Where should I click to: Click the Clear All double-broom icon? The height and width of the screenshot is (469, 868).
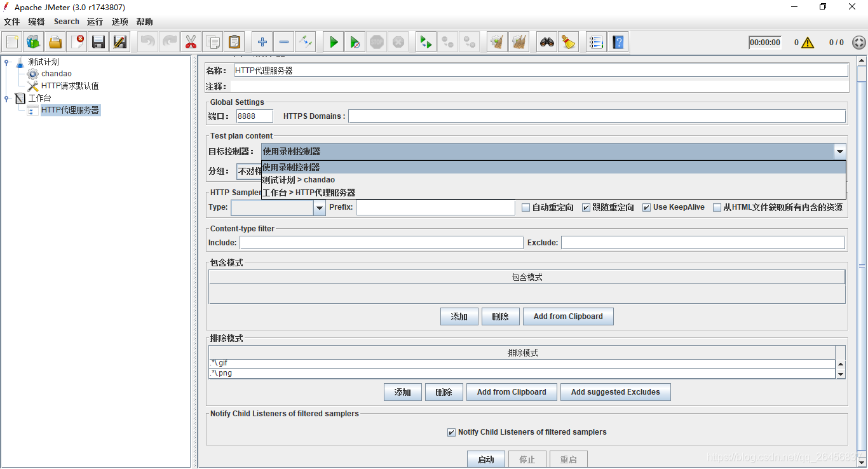click(x=519, y=43)
